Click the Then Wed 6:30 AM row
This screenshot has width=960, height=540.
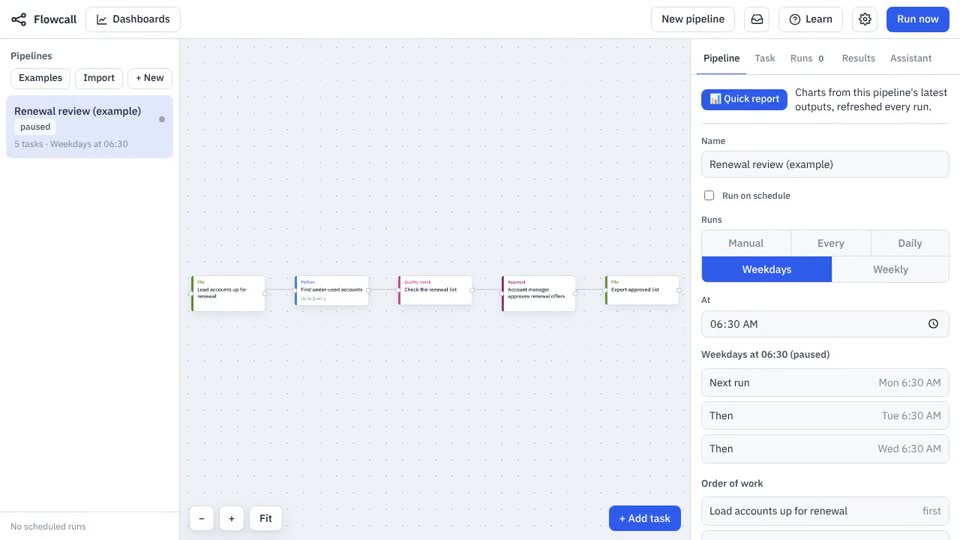(825, 449)
